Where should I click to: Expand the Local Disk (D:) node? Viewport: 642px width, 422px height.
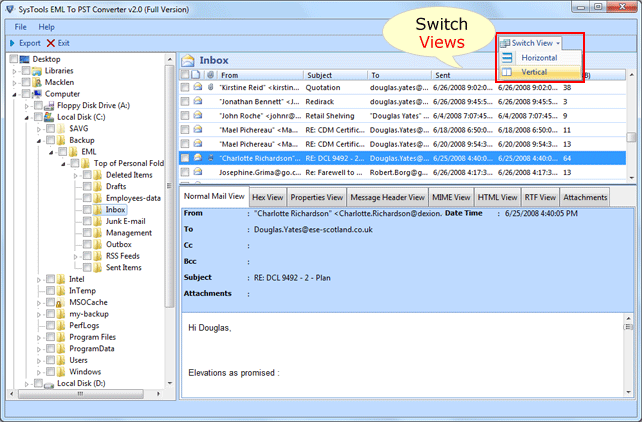(x=27, y=384)
